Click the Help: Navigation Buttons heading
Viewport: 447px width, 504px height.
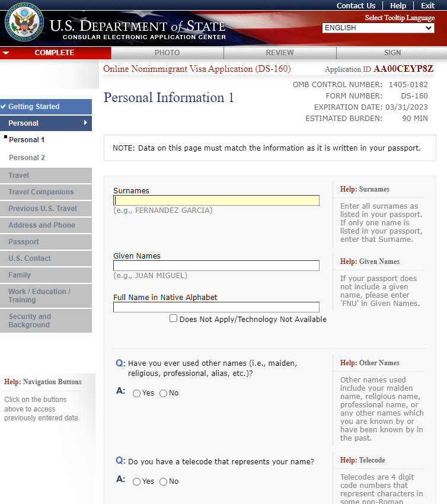point(43,382)
